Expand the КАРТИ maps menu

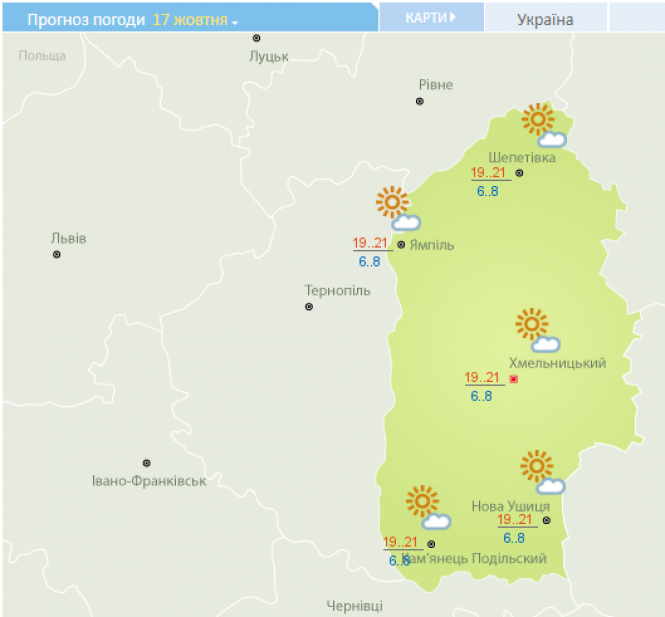tap(431, 18)
